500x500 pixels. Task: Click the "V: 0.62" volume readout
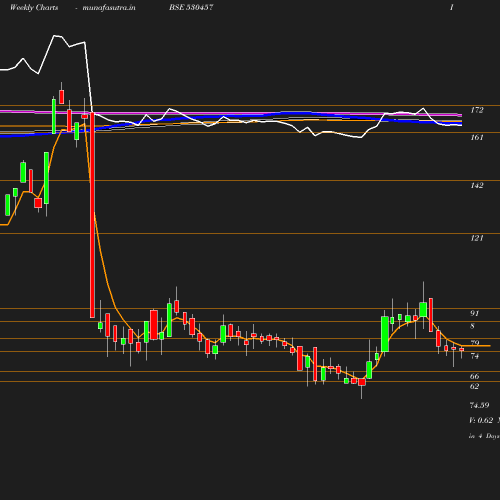(x=481, y=420)
